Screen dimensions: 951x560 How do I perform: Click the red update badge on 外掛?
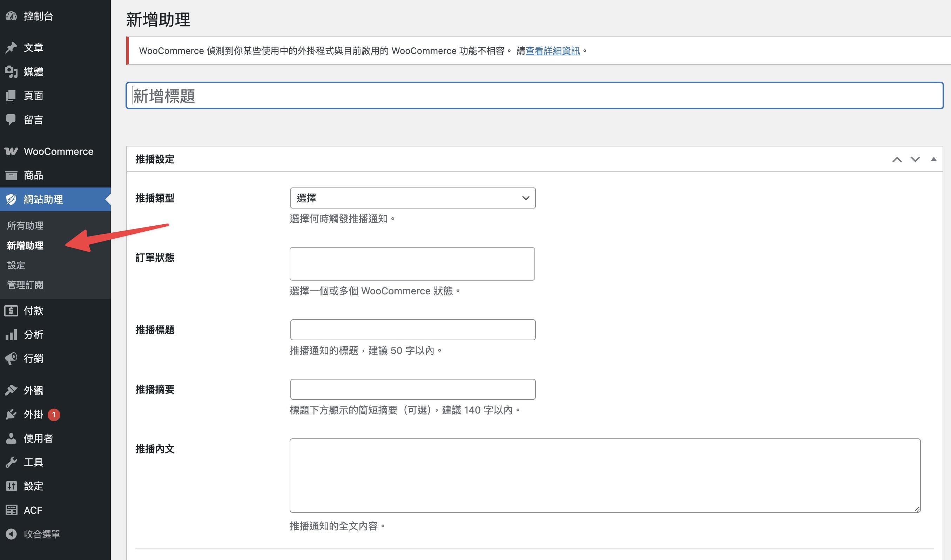[54, 414]
